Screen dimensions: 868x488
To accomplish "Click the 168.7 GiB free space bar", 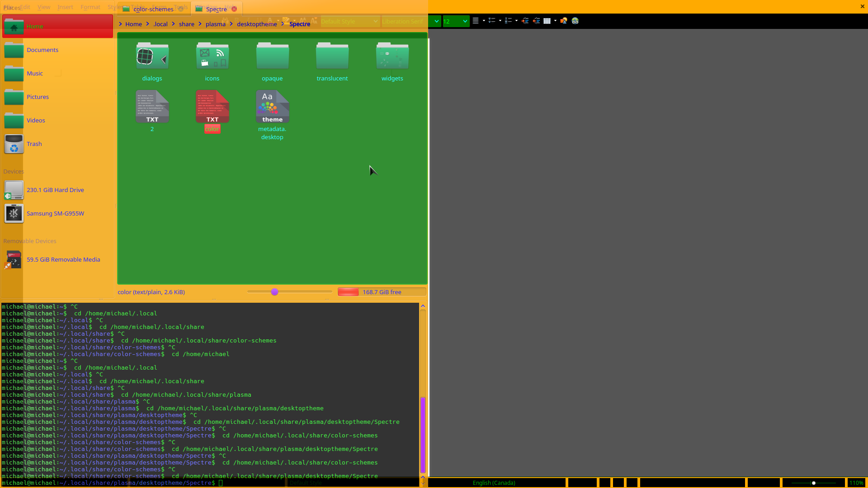I will [x=382, y=292].
